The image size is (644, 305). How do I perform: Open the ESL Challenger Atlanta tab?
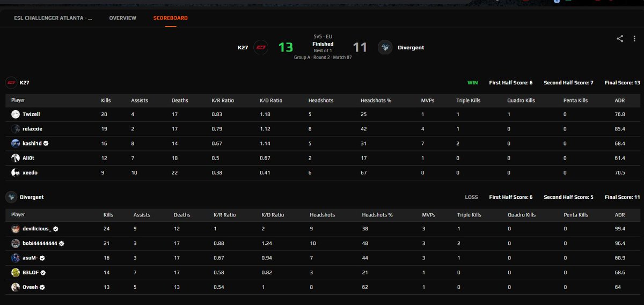[53, 18]
